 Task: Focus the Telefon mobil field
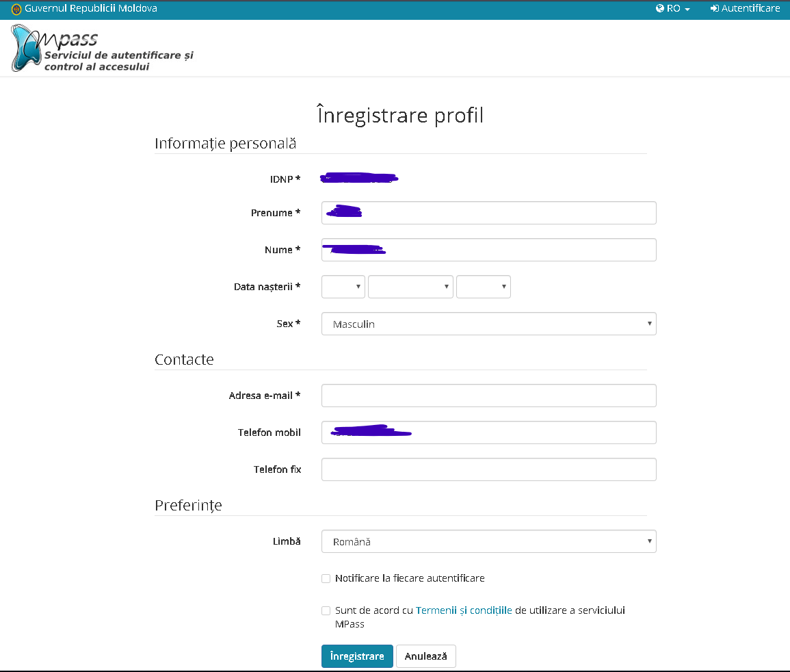tap(489, 432)
